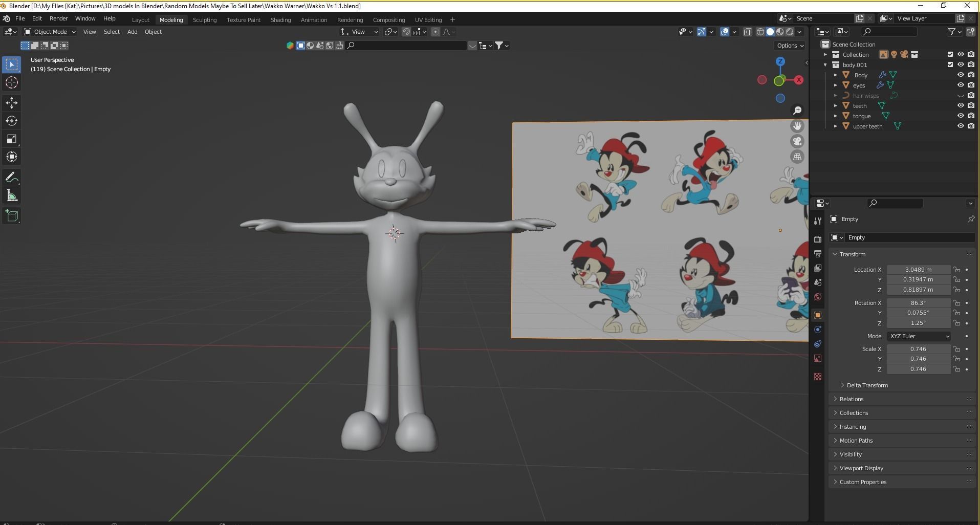Collapse the body.001 collection
980x525 pixels.
click(x=825, y=65)
